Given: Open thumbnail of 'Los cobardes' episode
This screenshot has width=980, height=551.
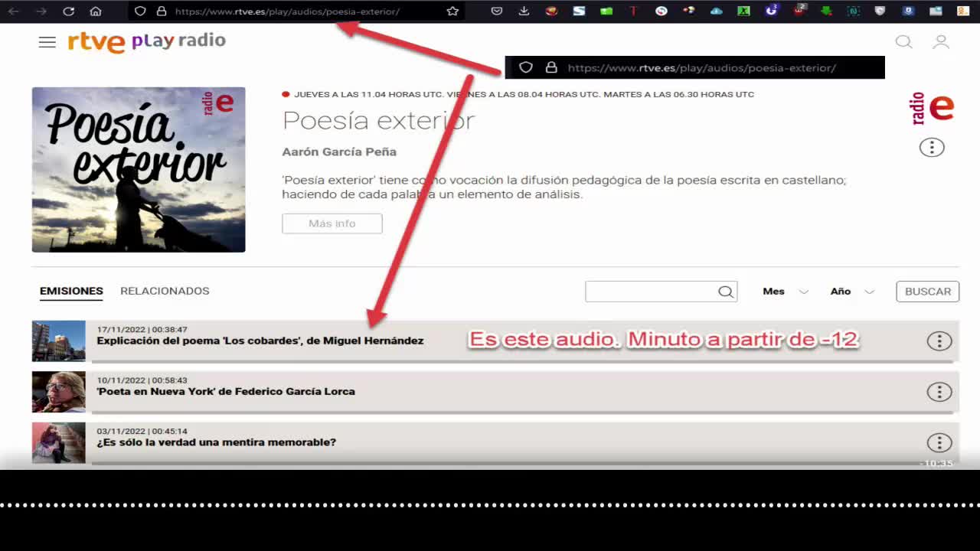Looking at the screenshot, I should pyautogui.click(x=59, y=341).
